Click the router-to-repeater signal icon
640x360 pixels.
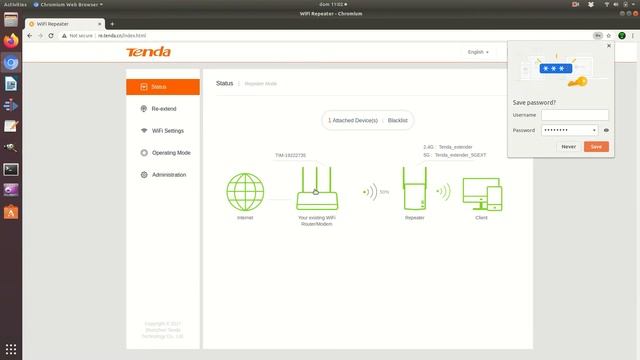pos(371,192)
